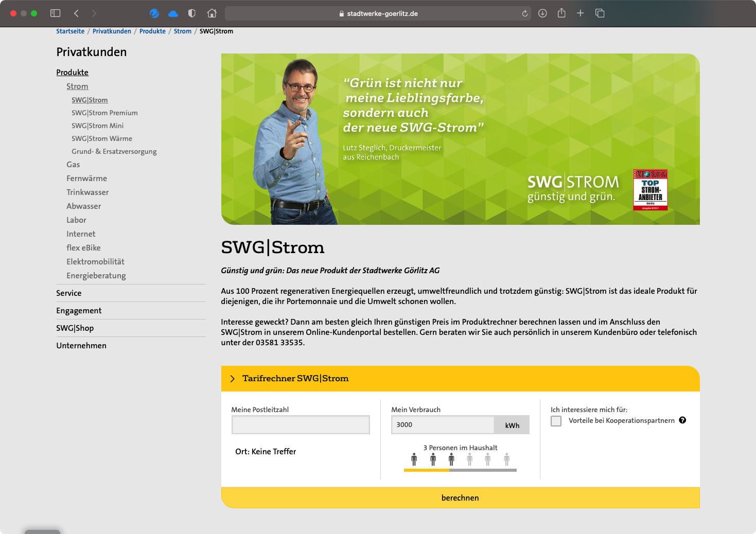Viewport: 756px width, 534px height.
Task: Show tab overview icon
Action: point(600,13)
